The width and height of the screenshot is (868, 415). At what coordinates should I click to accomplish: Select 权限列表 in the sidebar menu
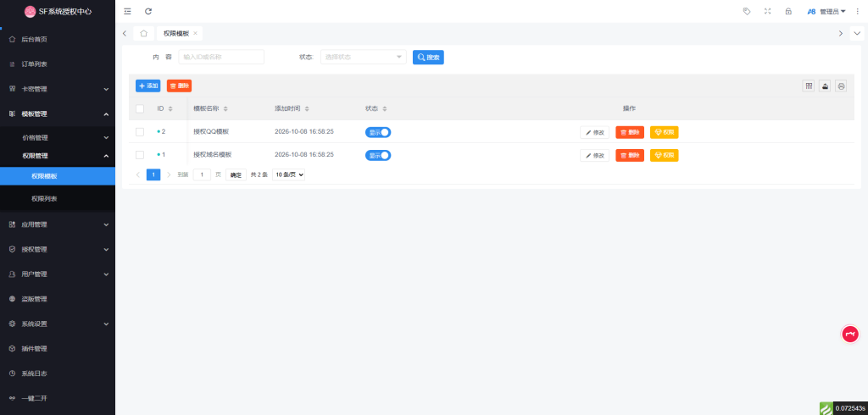(58, 198)
